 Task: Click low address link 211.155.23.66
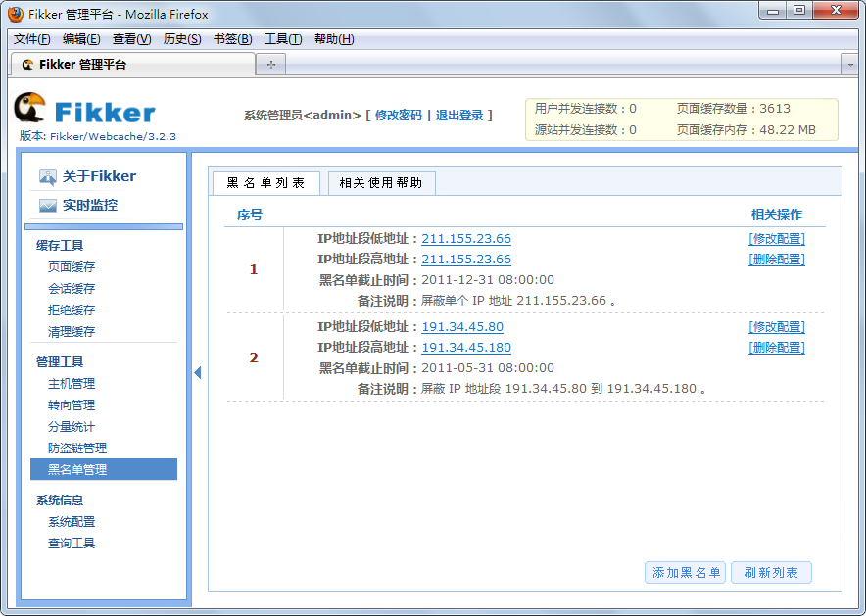coord(466,238)
